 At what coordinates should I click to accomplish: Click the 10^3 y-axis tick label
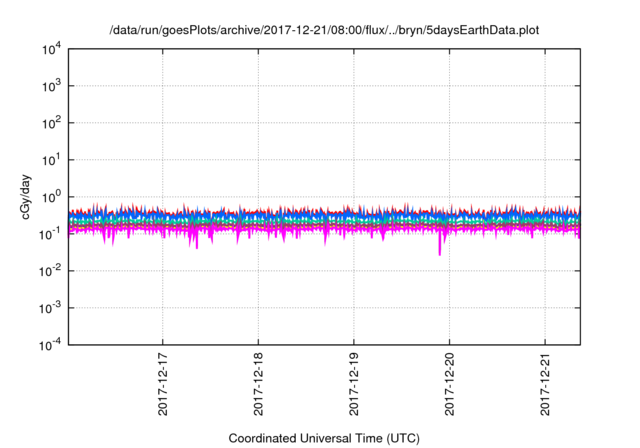coord(52,86)
